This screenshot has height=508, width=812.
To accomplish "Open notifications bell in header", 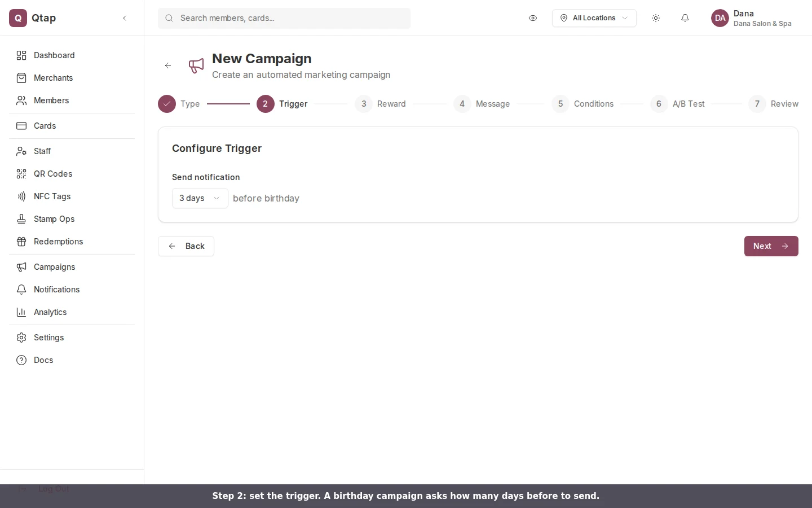I will point(685,18).
